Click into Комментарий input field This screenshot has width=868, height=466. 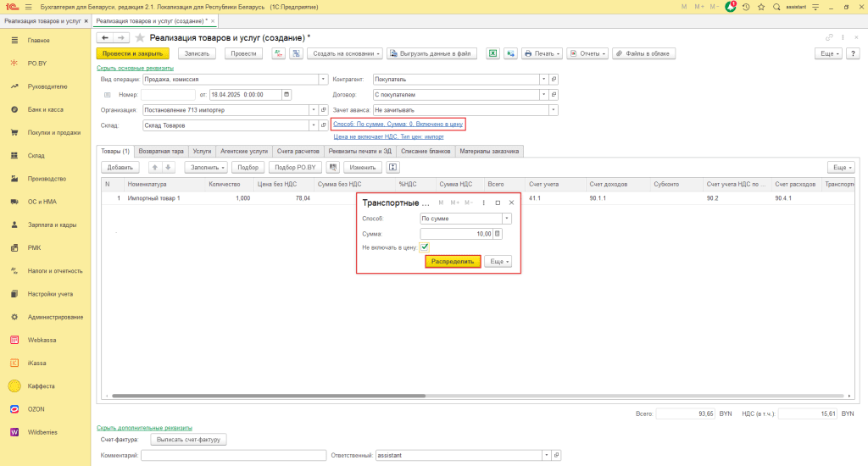234,456
